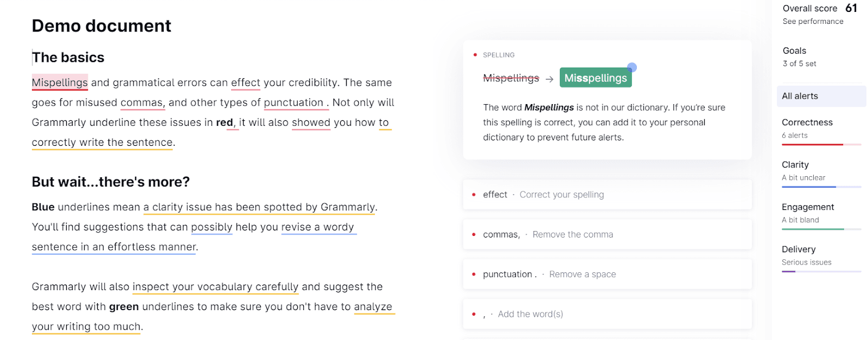Click the red dot on the commas alert
This screenshot has width=868, height=340.
coord(473,234)
